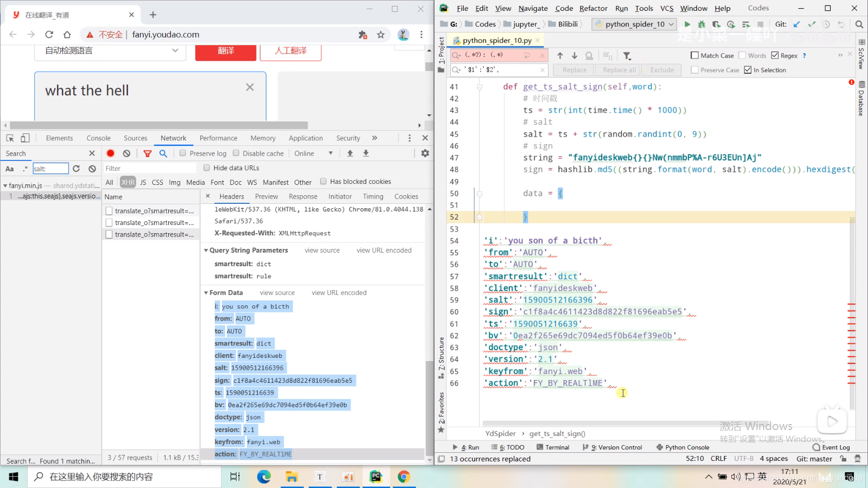The width and height of the screenshot is (868, 488).
Task: Click view source link next to Form Data
Action: click(277, 293)
